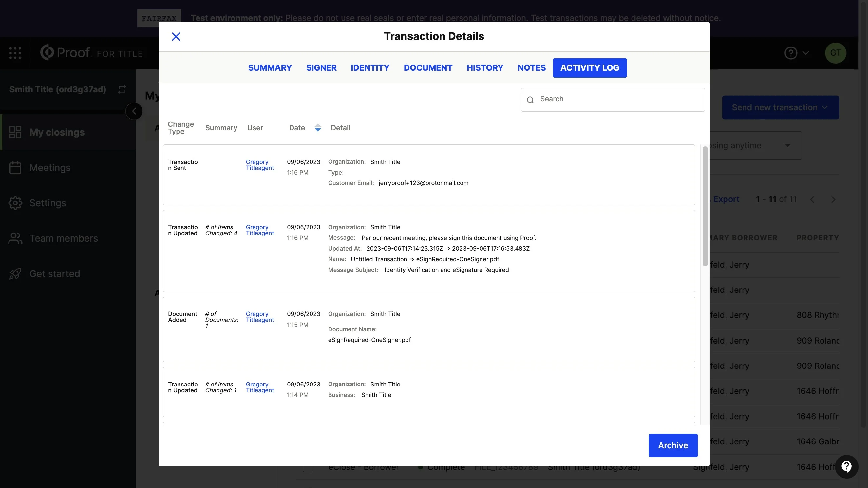Click the activity log scrollbar thumb
The height and width of the screenshot is (488, 868).
pyautogui.click(x=705, y=206)
